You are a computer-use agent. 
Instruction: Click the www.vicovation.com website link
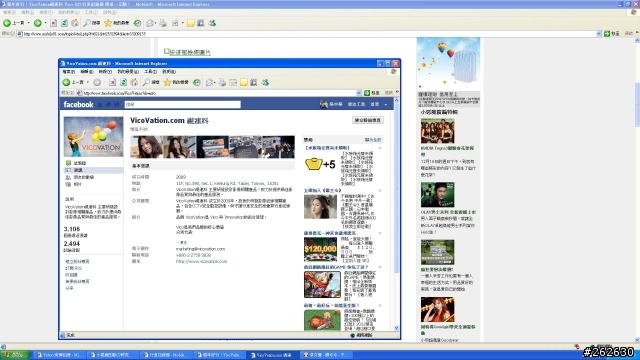(x=201, y=262)
